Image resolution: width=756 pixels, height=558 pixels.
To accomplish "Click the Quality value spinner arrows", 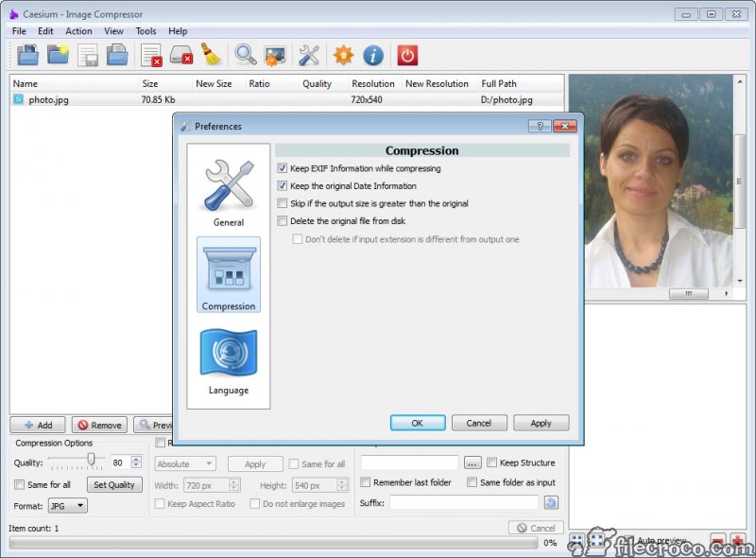I will (136, 462).
